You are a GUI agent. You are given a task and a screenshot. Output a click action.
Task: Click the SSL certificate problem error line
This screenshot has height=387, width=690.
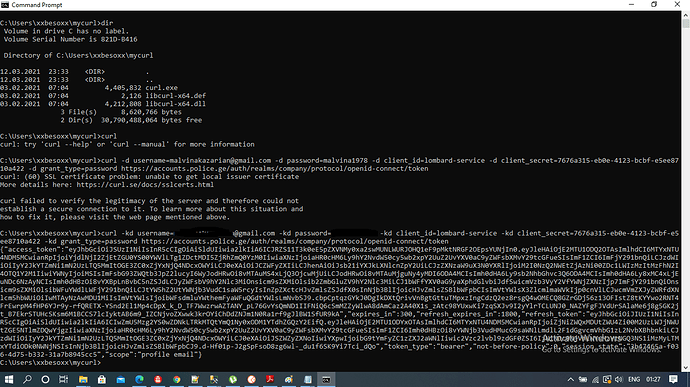tap(149, 177)
